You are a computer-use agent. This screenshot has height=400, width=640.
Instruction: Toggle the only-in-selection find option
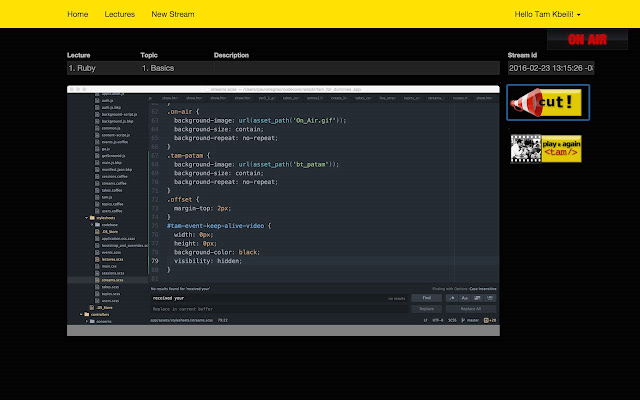477,298
